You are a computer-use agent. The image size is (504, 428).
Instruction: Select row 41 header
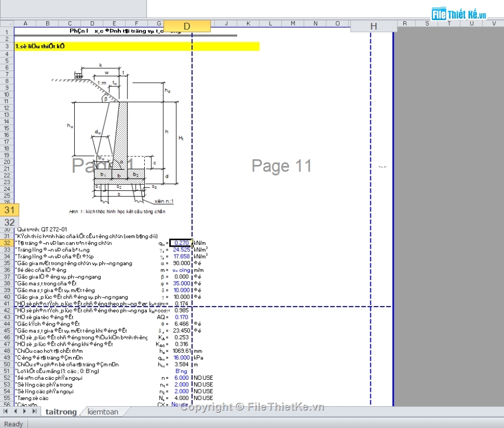point(7,304)
